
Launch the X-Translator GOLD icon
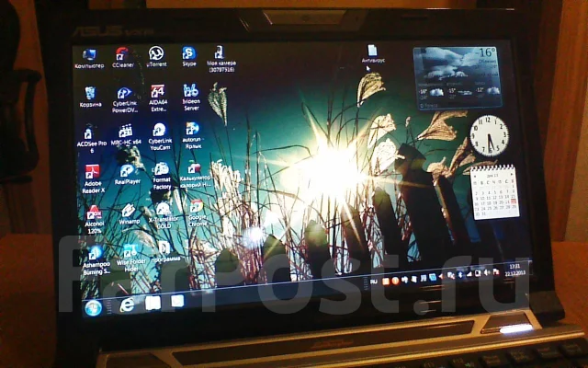coord(164,215)
